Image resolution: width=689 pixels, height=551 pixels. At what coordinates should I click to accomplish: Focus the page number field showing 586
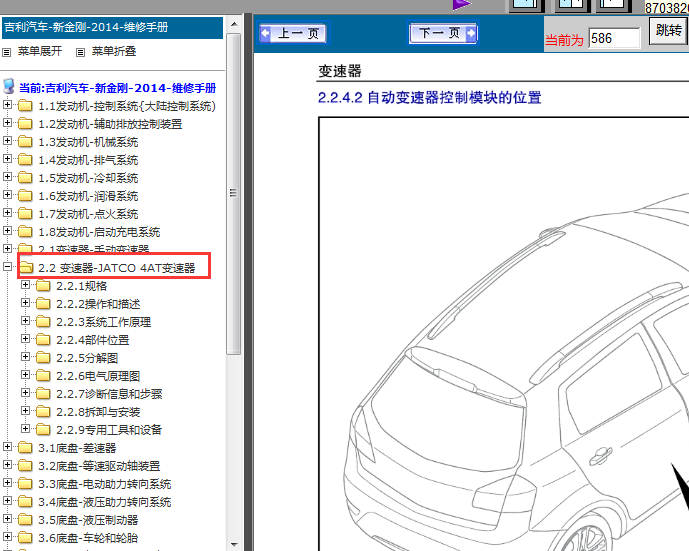[x=614, y=38]
